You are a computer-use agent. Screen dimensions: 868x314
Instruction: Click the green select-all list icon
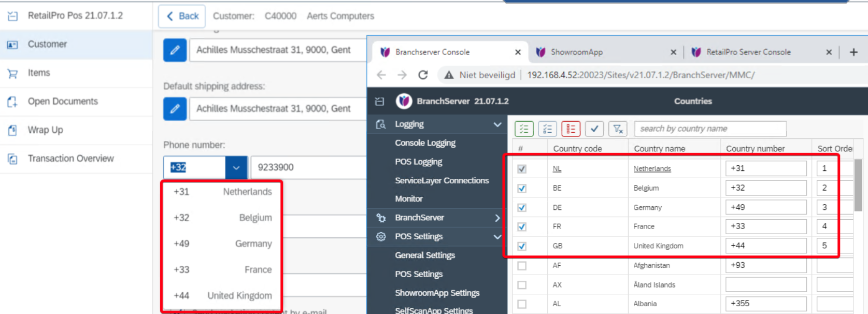[x=524, y=129]
